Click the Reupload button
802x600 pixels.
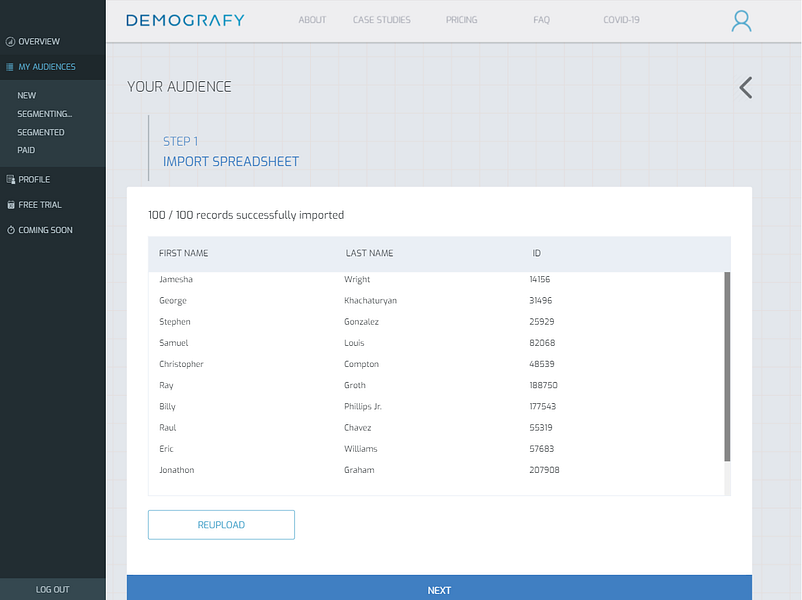221,525
